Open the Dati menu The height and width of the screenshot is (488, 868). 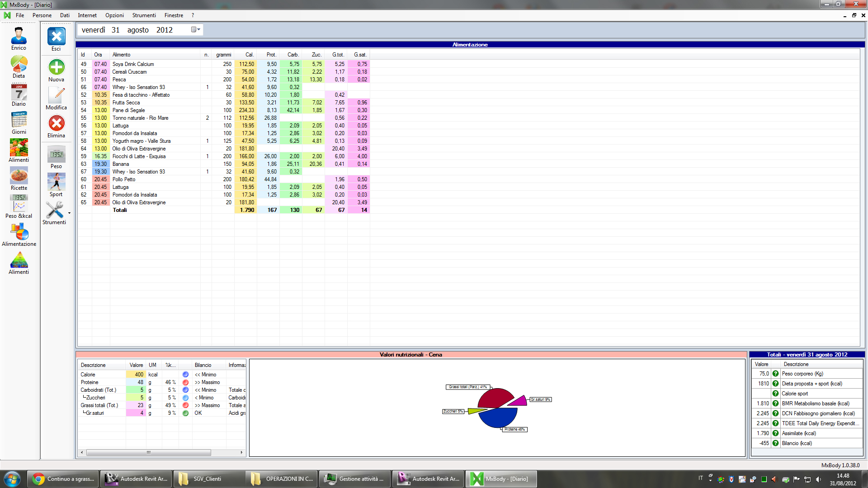tap(65, 15)
